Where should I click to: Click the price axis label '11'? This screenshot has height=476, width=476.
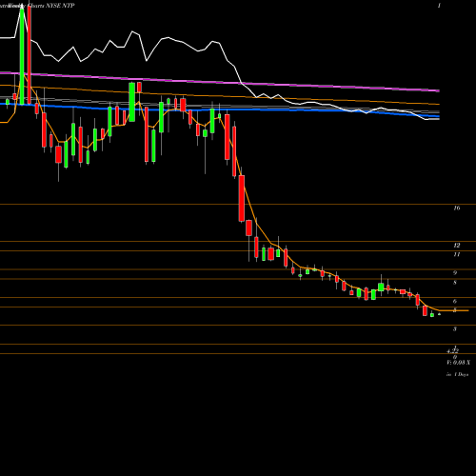[x=457, y=254]
